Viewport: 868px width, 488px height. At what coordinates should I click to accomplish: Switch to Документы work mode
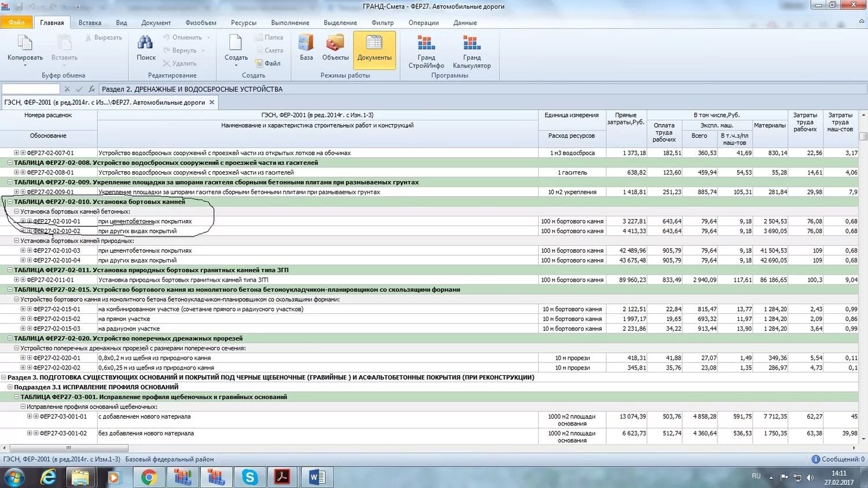374,50
